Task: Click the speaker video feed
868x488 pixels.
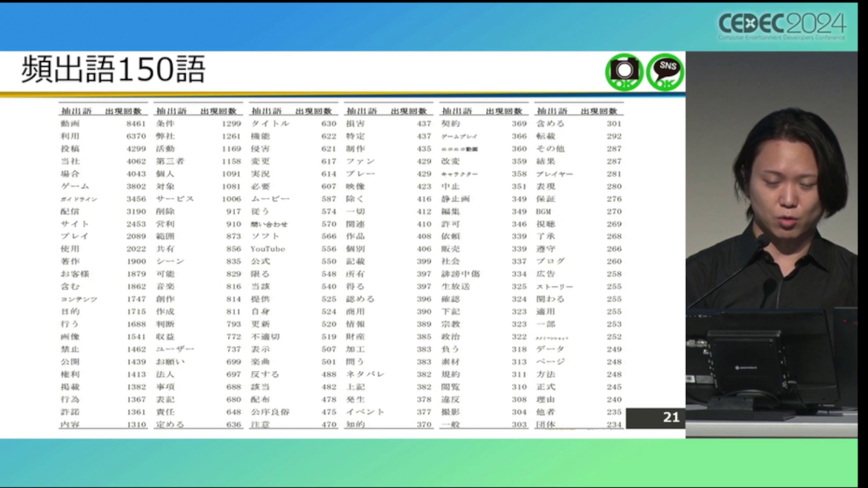Action: pyautogui.click(x=771, y=244)
